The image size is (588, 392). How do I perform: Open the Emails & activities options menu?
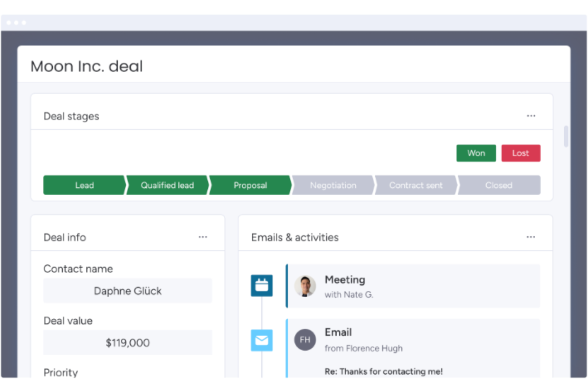tap(531, 237)
